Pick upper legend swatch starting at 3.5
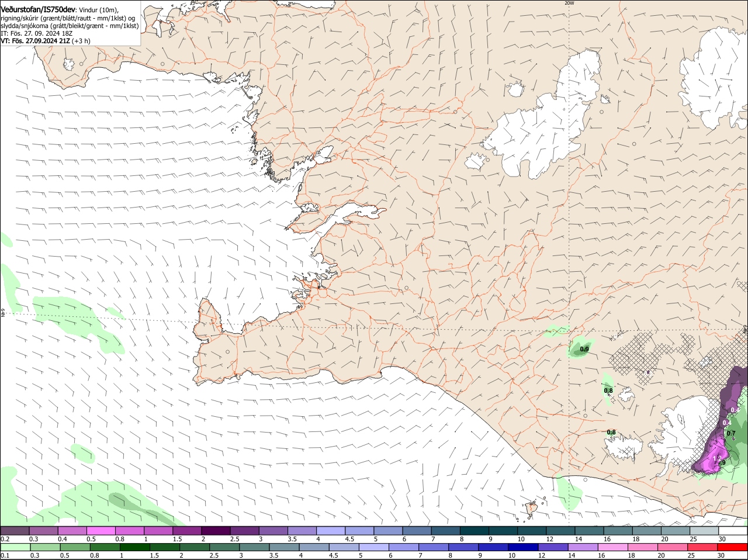 coord(302,530)
